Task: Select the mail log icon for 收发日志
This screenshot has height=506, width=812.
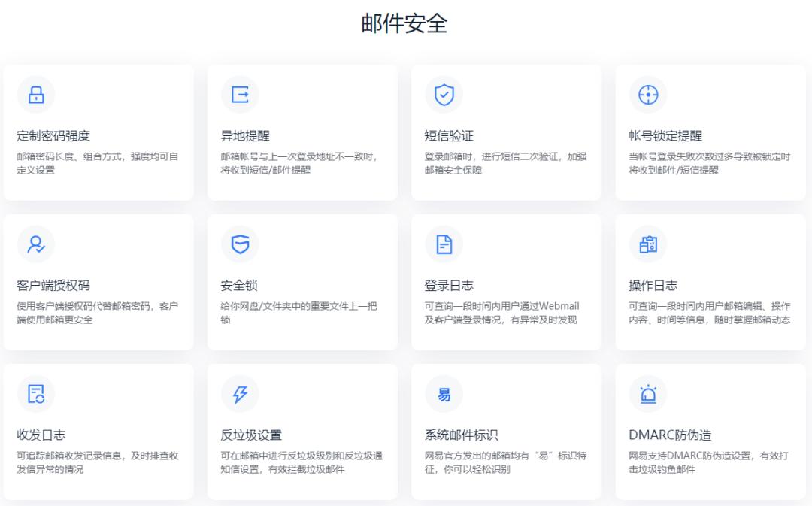Action: tap(35, 393)
